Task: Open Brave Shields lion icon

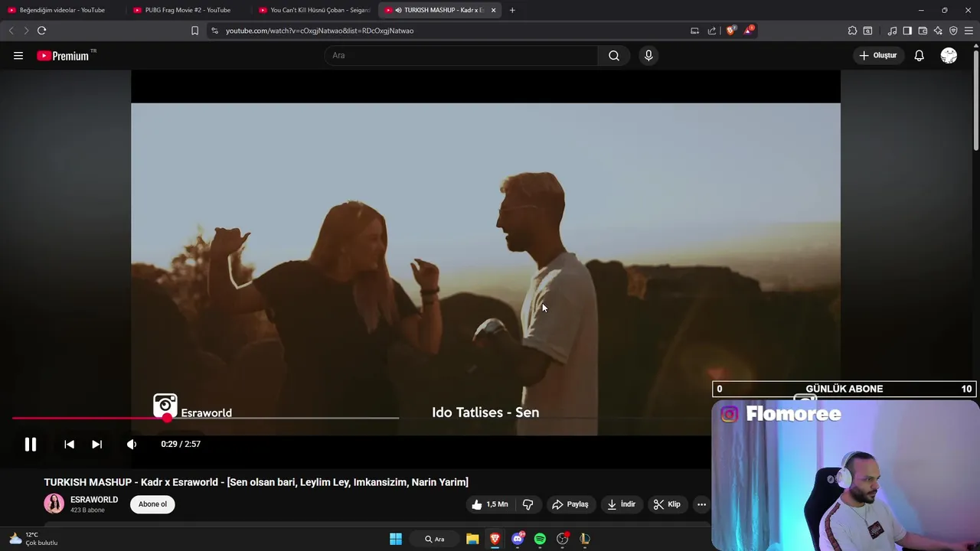Action: point(730,31)
